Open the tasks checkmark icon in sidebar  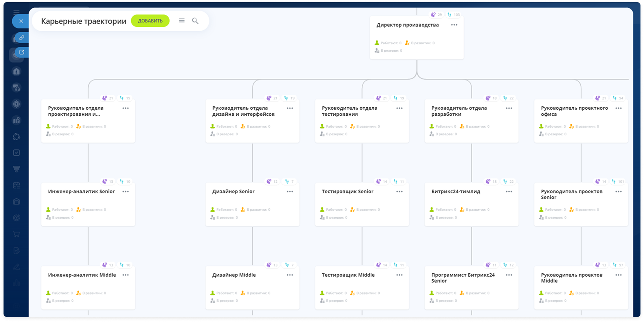[x=17, y=153]
